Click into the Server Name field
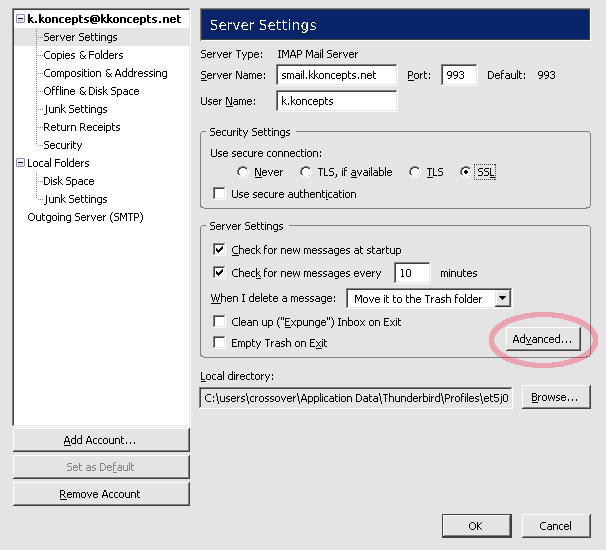 click(337, 75)
